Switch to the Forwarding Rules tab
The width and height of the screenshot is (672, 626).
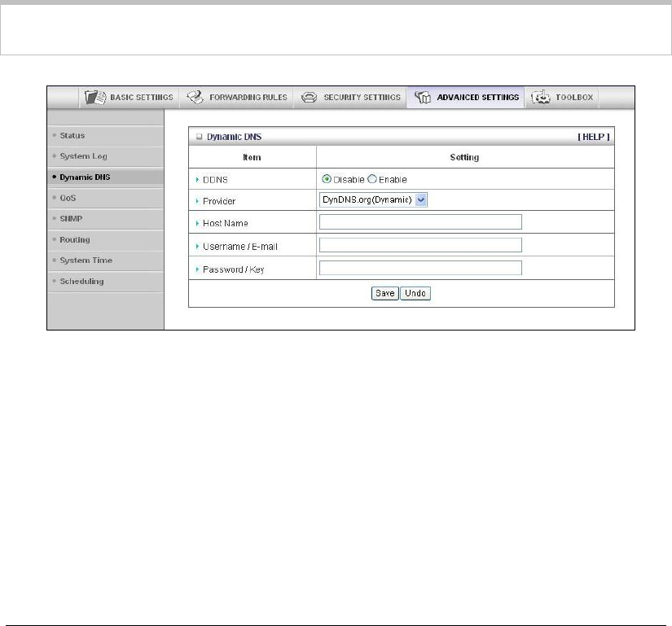236,98
